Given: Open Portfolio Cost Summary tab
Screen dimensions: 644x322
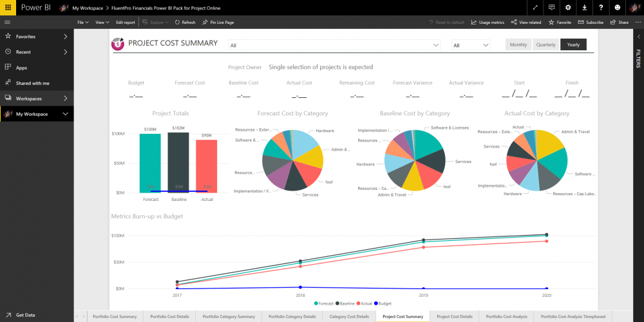Looking at the screenshot, I should [x=115, y=317].
